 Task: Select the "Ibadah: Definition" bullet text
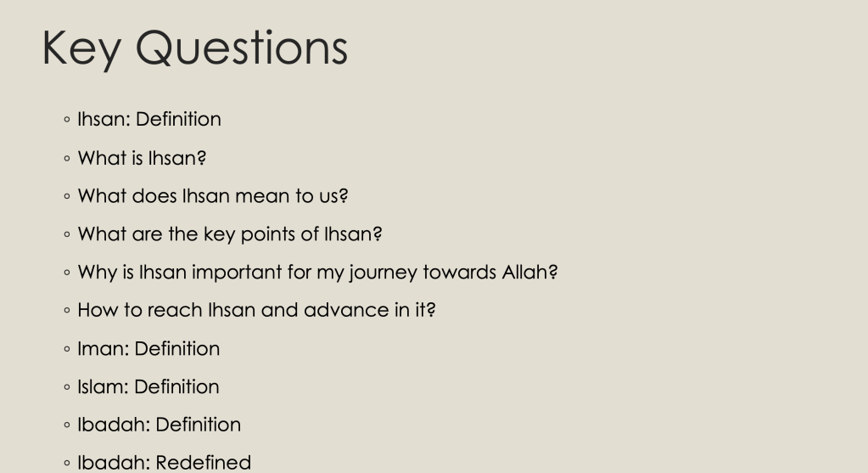[160, 425]
